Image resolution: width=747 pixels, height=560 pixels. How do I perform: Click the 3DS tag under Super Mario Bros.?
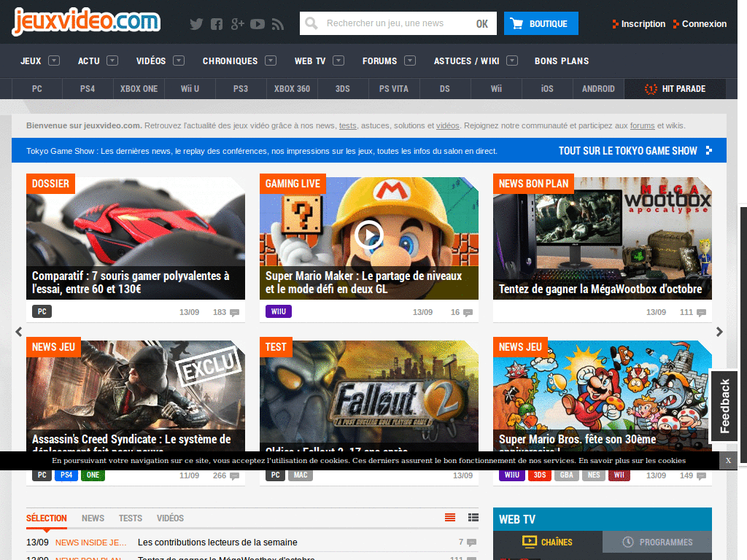click(540, 475)
